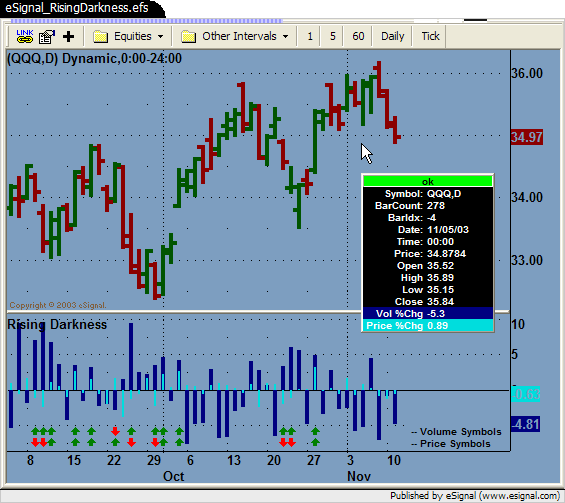Select the Tick interval button

click(430, 36)
